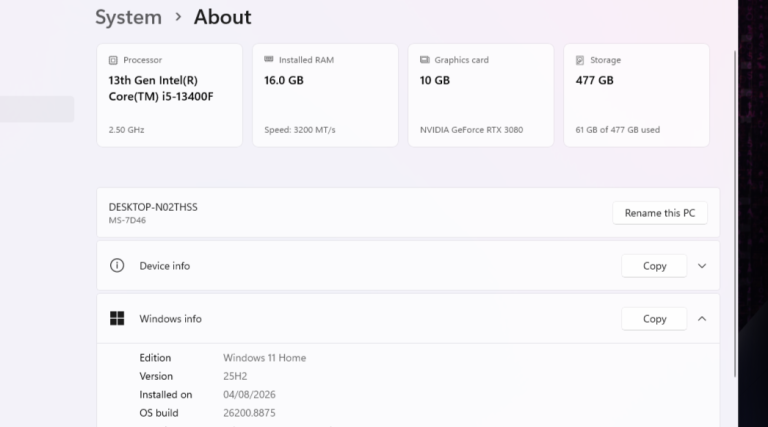
Task: Click the Processor chip icon
Action: 113,60
